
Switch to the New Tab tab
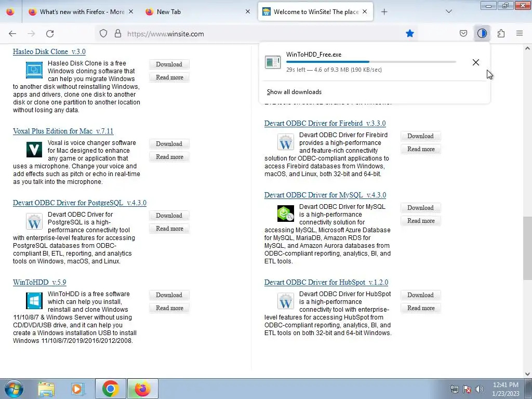[197, 12]
